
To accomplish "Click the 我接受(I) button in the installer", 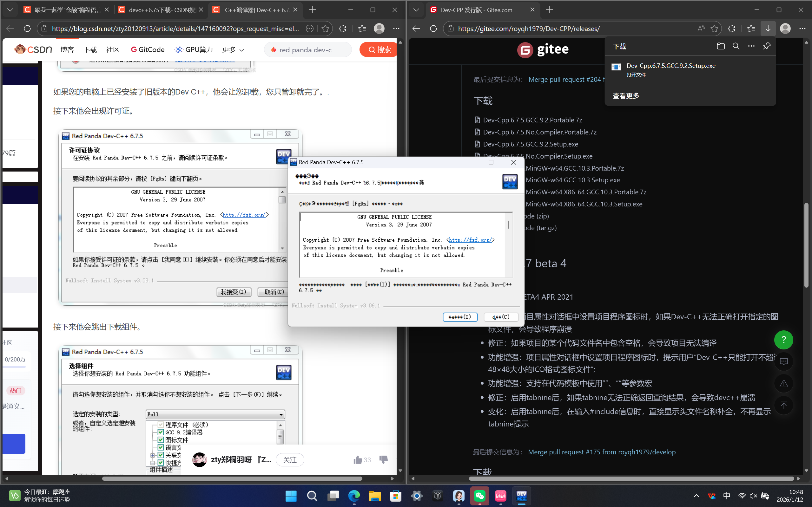I will pyautogui.click(x=460, y=317).
